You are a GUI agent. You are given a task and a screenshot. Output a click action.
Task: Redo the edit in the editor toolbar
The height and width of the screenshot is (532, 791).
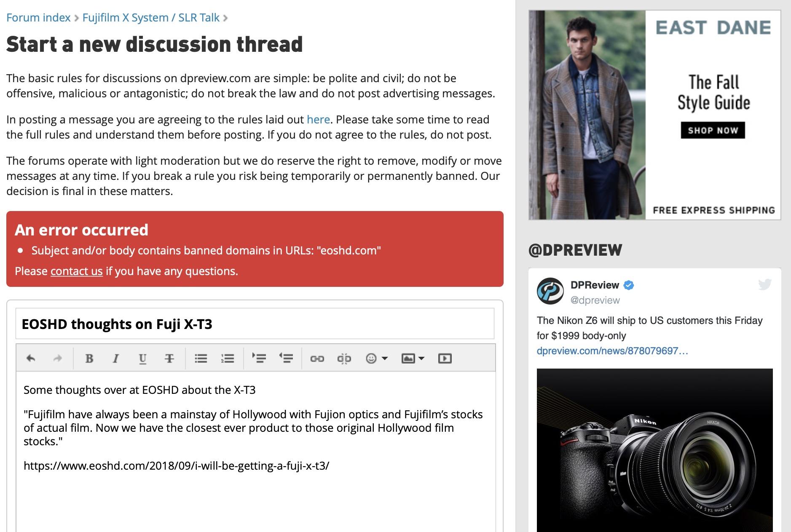coord(58,358)
